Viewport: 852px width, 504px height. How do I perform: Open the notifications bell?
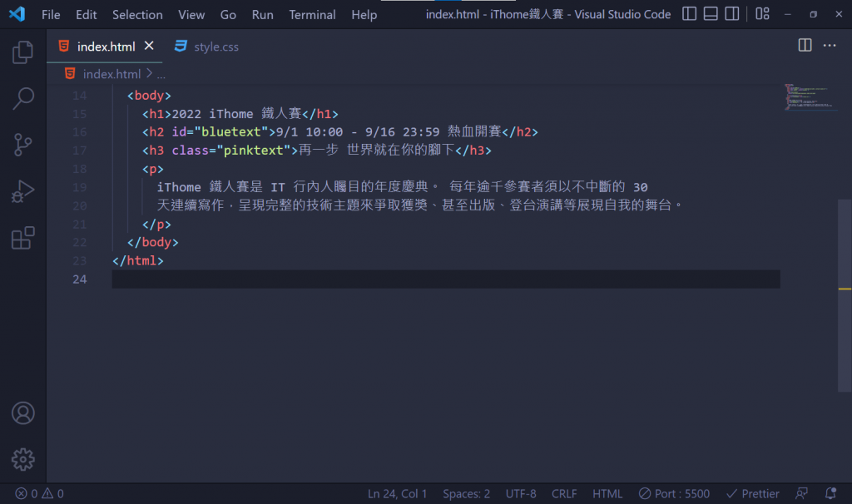pos(831,494)
